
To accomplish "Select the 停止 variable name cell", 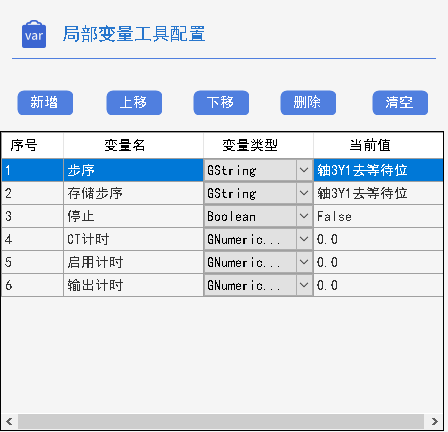I will point(133,216).
